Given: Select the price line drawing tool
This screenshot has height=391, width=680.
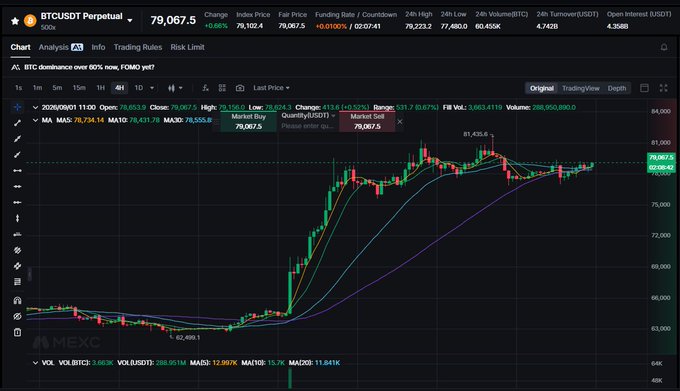Looking at the screenshot, I should 17,234.
